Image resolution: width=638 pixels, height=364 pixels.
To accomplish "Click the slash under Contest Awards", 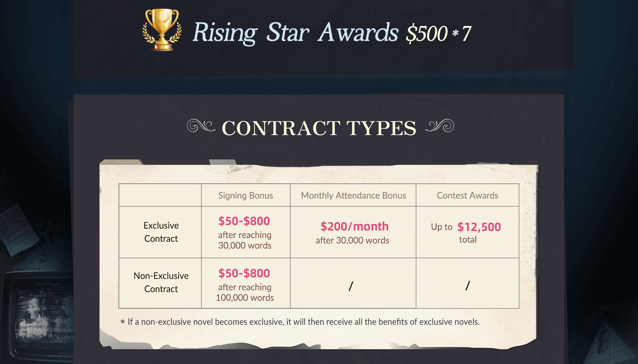I will (x=468, y=285).
